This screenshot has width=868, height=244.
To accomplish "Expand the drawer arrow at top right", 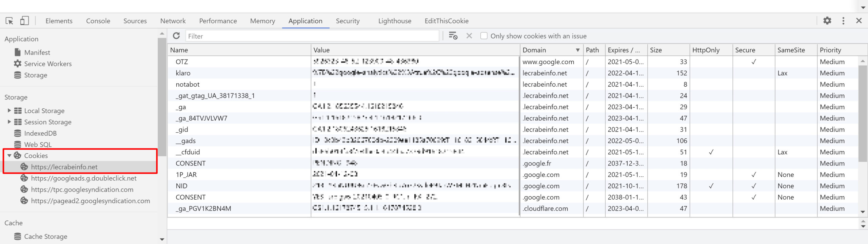I will (863, 7).
